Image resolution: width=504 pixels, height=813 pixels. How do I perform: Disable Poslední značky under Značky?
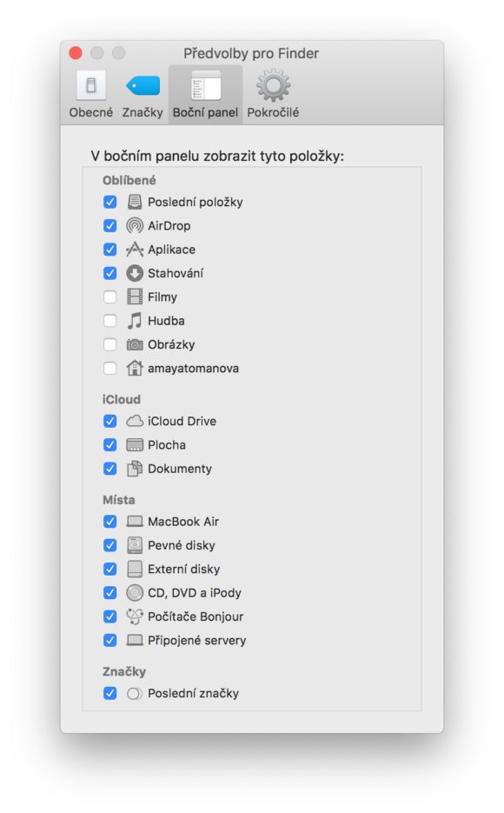tap(110, 693)
